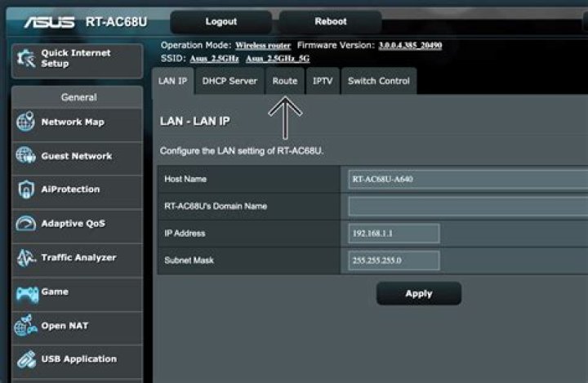This screenshot has width=588, height=383.
Task: Click the Traffic Analyzer waveform icon
Action: [26, 258]
